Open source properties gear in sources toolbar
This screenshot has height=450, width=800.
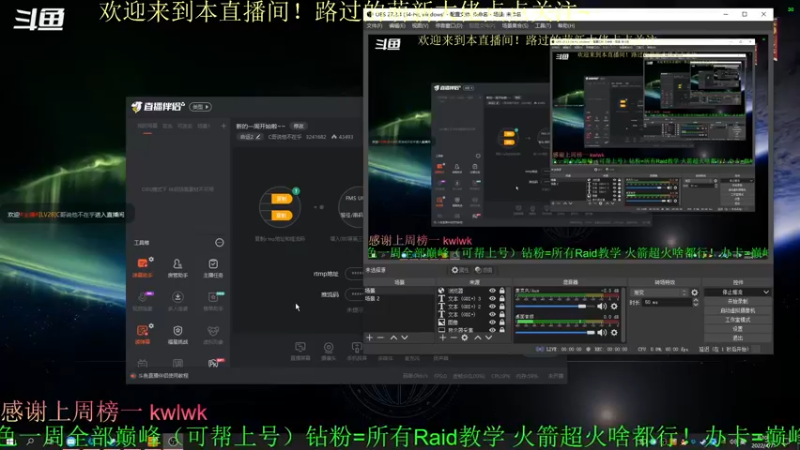(464, 338)
